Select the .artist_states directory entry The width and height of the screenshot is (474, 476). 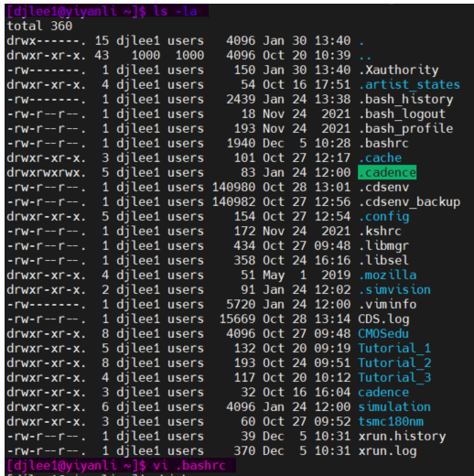pyautogui.click(x=409, y=85)
